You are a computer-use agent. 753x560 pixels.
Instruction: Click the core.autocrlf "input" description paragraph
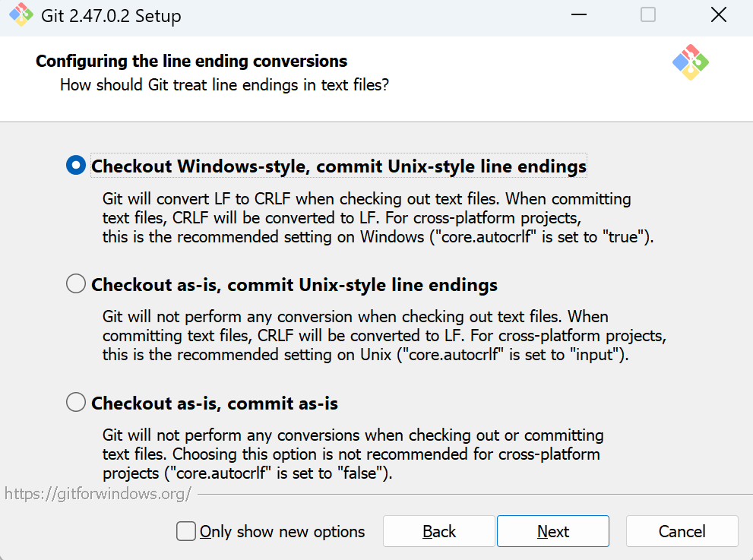click(x=384, y=335)
